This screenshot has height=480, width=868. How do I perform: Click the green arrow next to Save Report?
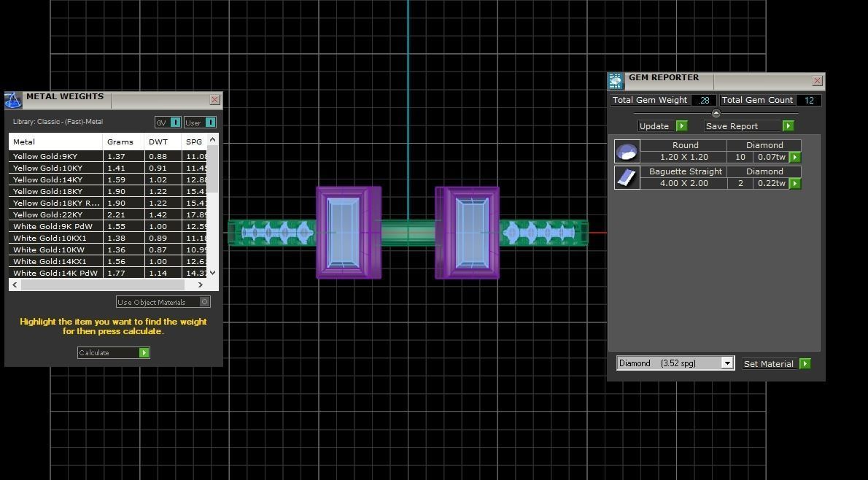click(x=788, y=126)
